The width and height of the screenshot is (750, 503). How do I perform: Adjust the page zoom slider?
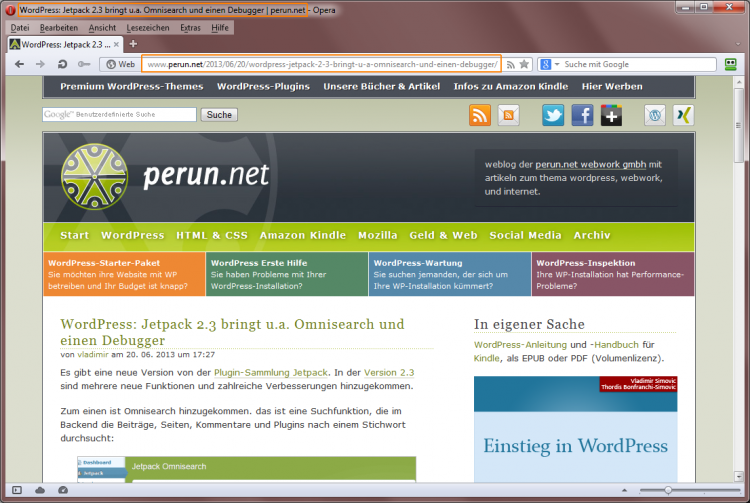[667, 490]
